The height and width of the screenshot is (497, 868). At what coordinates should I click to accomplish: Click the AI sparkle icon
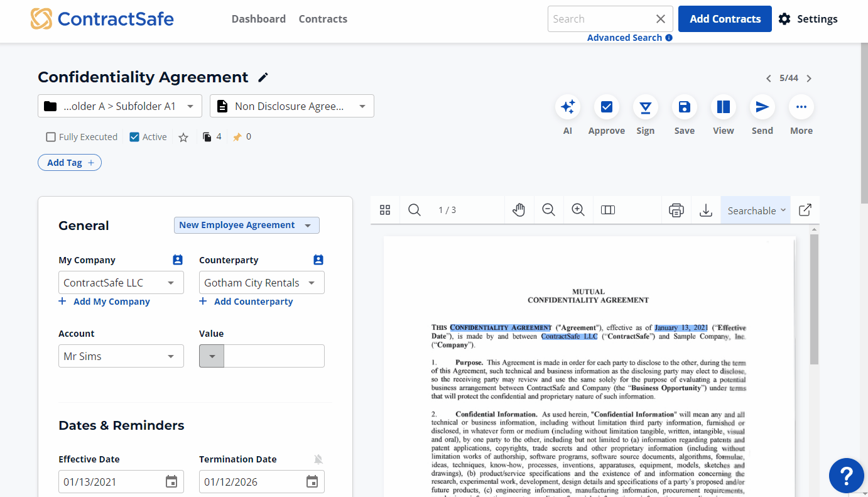[568, 107]
